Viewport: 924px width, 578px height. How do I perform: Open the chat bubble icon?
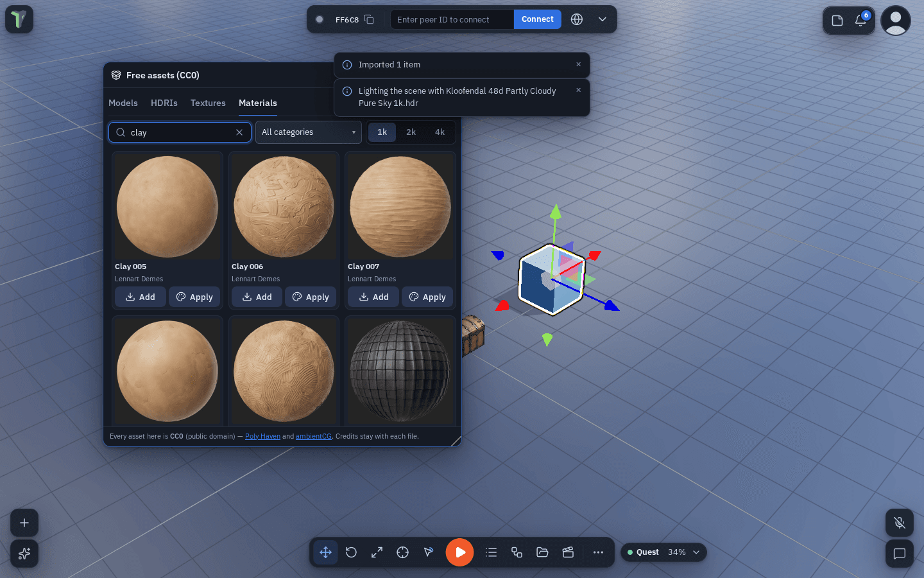tap(900, 554)
